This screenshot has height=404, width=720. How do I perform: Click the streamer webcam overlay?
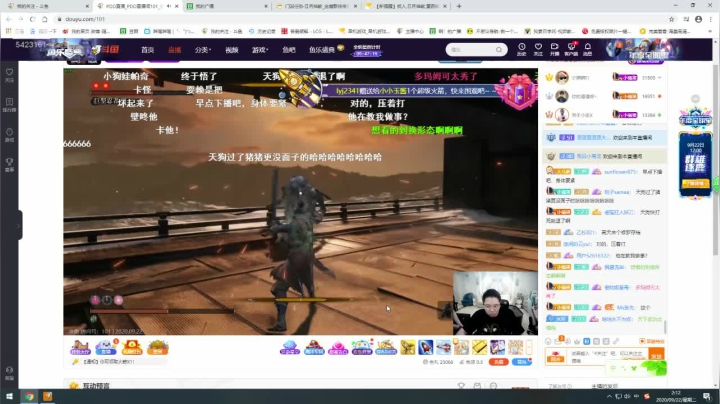pos(495,303)
